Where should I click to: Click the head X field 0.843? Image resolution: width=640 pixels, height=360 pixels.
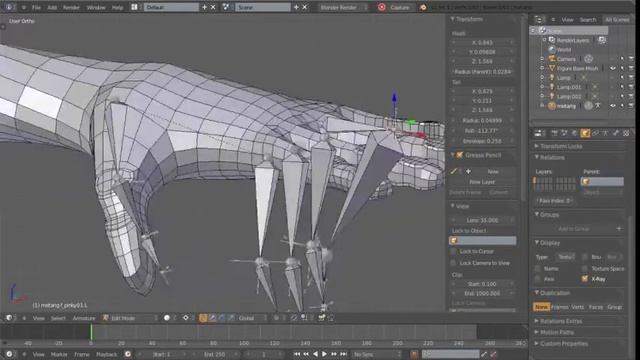[x=482, y=42]
